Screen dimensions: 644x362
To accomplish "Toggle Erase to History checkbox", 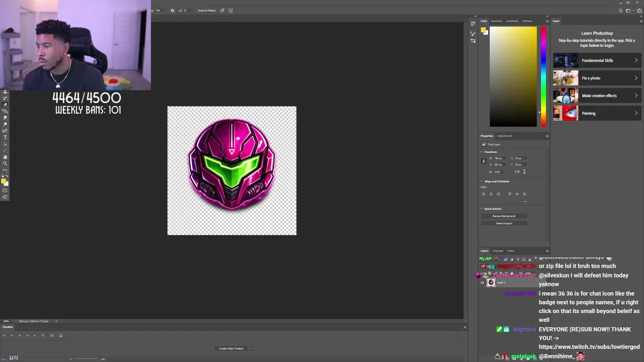I will (196, 10).
